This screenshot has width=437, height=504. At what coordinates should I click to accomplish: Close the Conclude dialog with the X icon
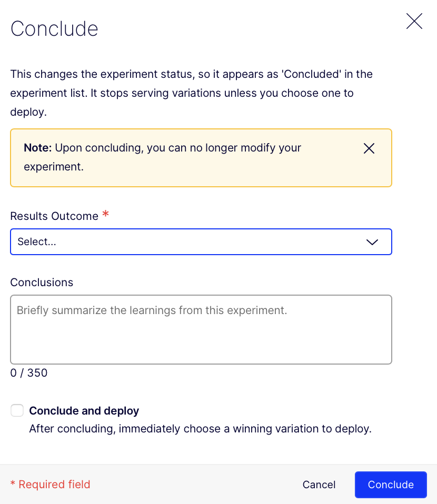click(x=414, y=22)
